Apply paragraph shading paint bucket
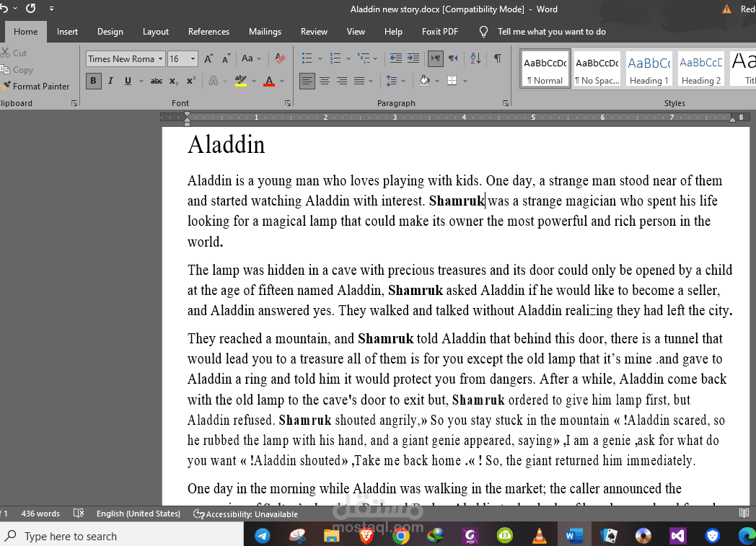The width and height of the screenshot is (756, 546). (425, 81)
